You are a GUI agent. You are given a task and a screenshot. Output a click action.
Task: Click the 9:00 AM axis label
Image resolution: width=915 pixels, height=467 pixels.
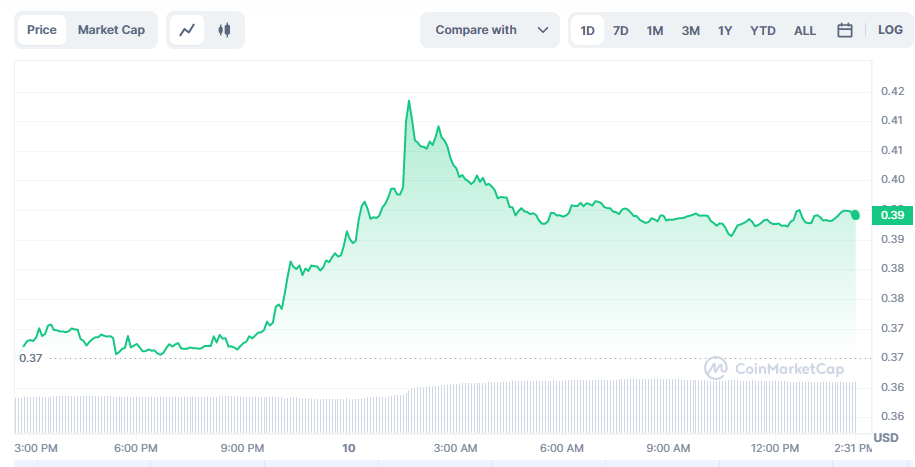click(x=669, y=449)
